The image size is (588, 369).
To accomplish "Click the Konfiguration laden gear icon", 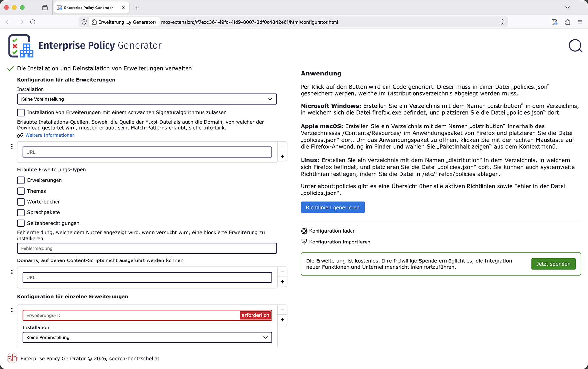I will point(304,231).
